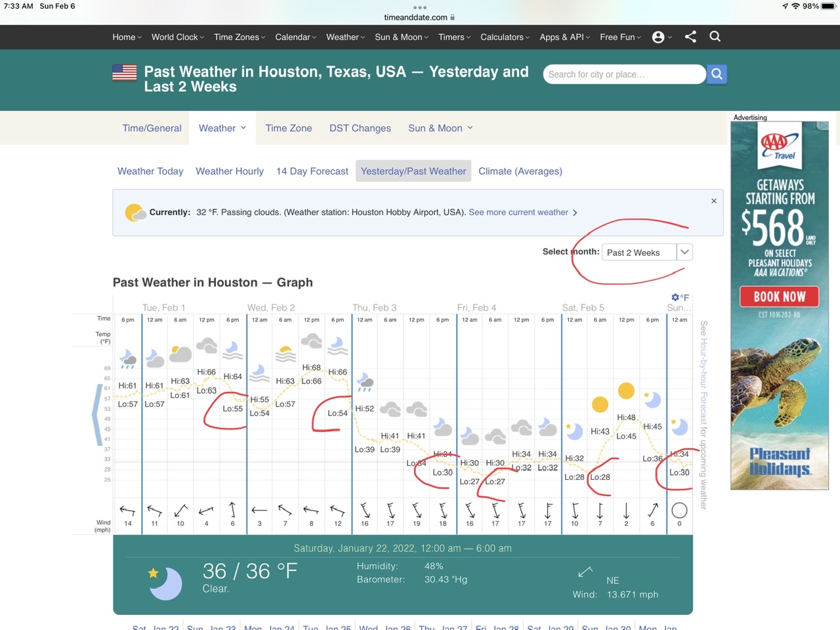Open the Climate (Averages) link
The image size is (840, 630).
[520, 171]
